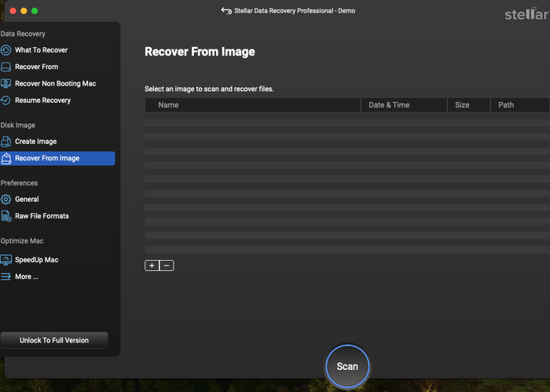Select Recover From Image label in sidebar
550x392 pixels.
(x=47, y=158)
